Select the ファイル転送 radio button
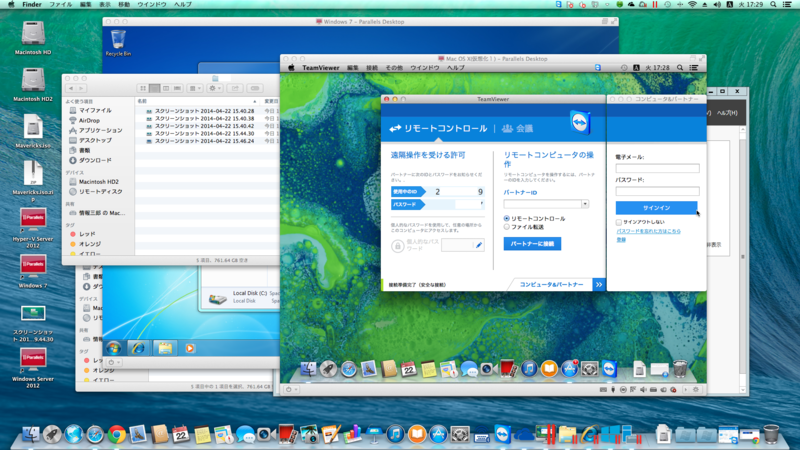This screenshot has width=800, height=450. pos(507,227)
